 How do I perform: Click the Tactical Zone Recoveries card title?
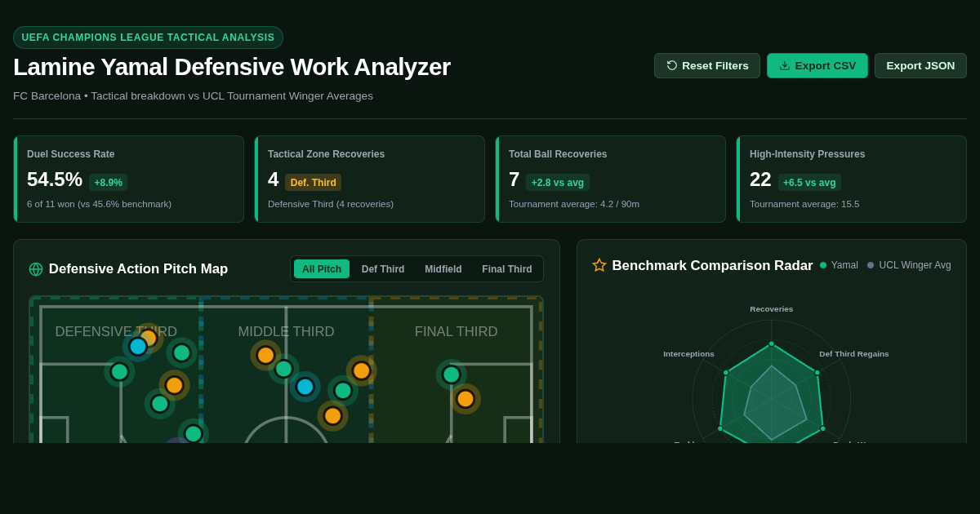326,154
